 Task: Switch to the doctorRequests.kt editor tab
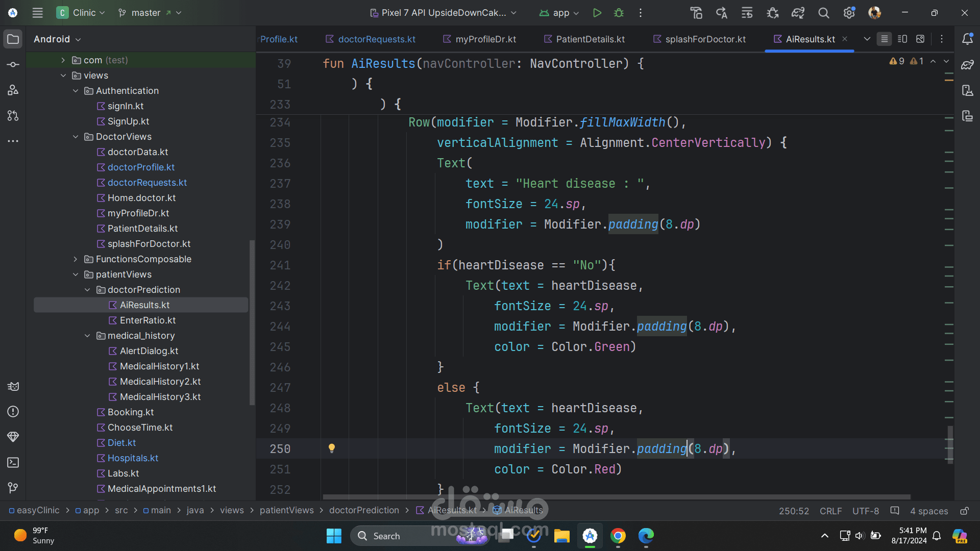pos(376,39)
